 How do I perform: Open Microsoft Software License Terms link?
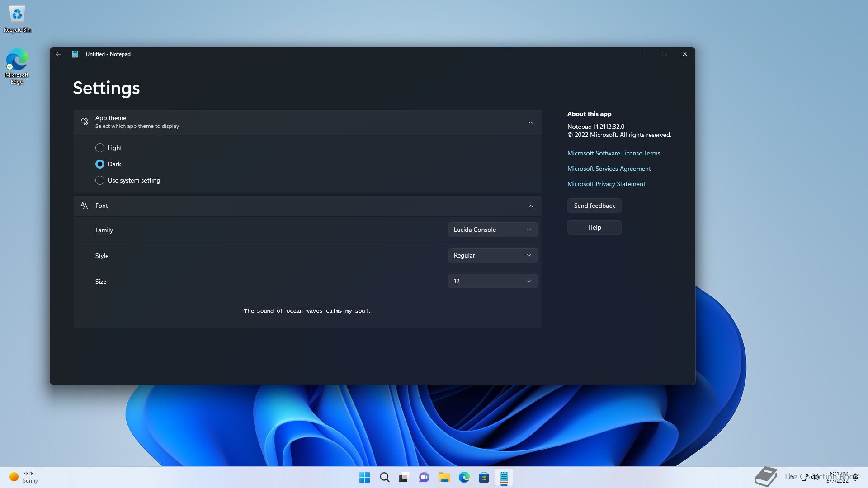coord(613,153)
